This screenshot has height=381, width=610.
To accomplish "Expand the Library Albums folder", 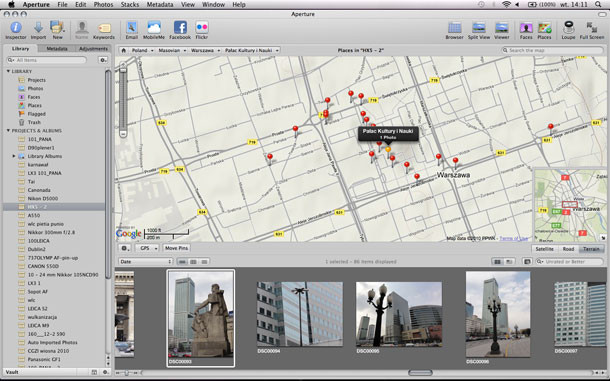I will [x=14, y=156].
